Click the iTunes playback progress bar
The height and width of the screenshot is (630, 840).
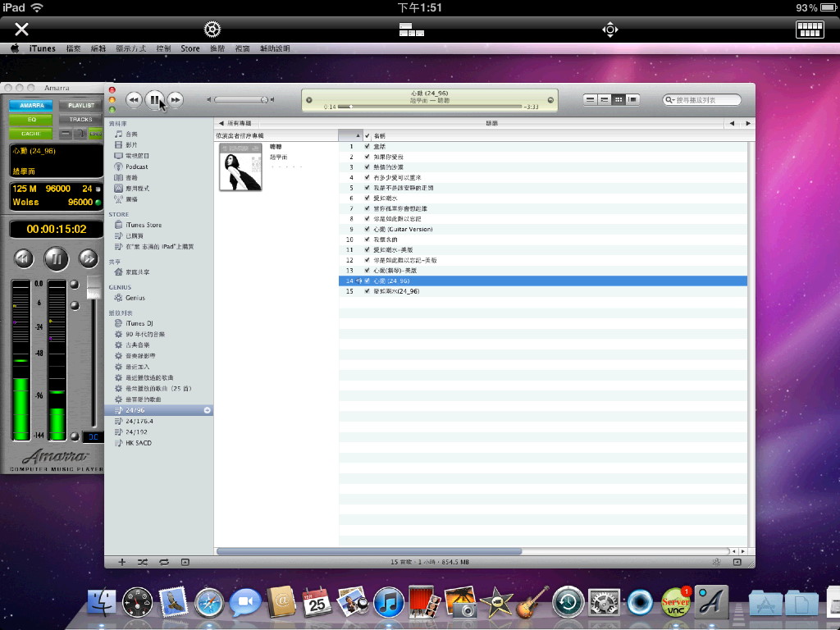[430, 107]
